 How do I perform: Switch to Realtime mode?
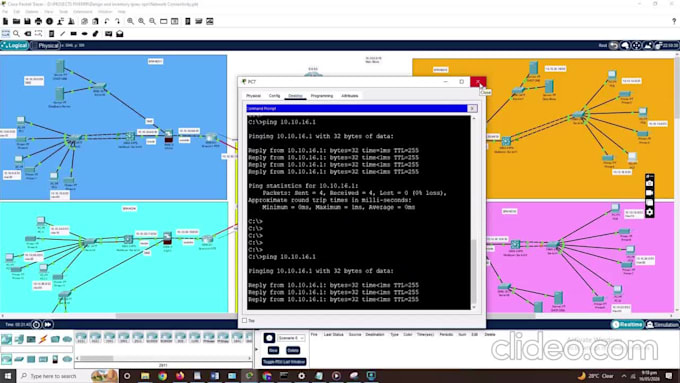[627, 324]
